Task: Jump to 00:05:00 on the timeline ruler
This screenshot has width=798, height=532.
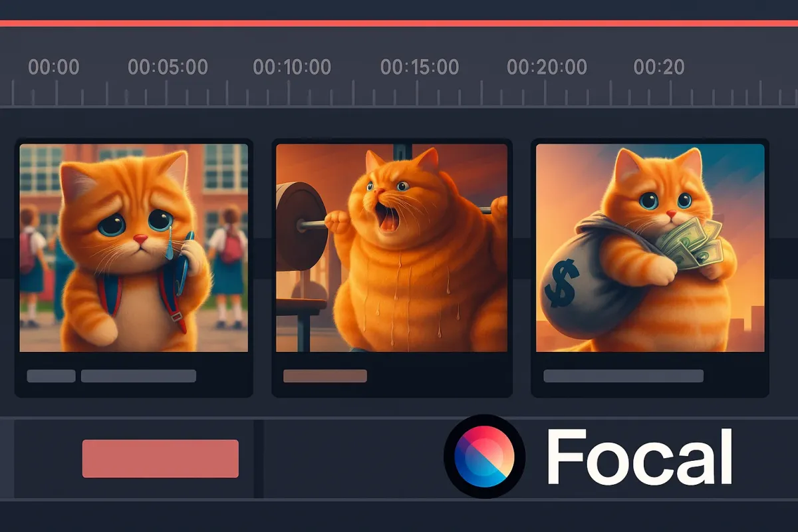Action: click(168, 67)
